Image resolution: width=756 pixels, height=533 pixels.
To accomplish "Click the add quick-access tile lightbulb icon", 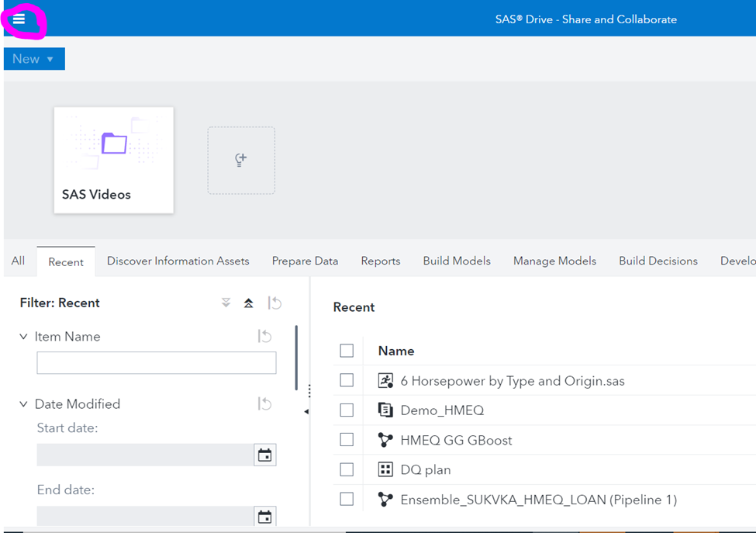I will (x=240, y=160).
